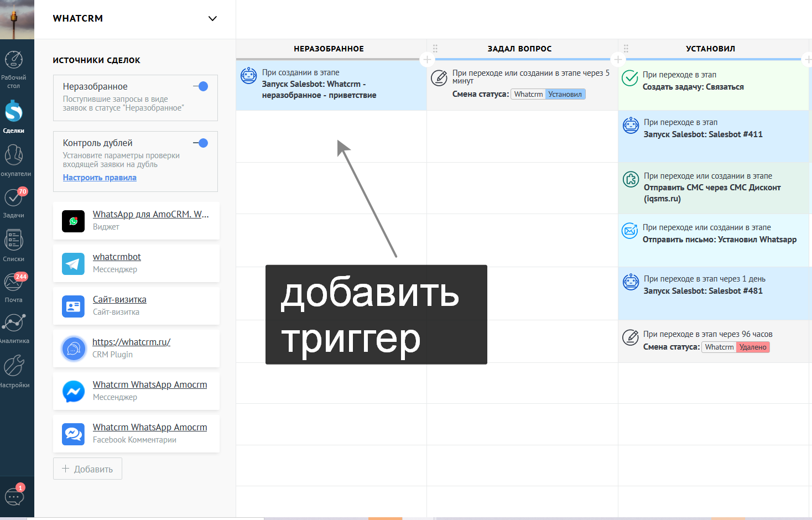Open the Запуск Salesbot: Salesbot #411 trigger
This screenshot has height=520, width=812.
pyautogui.click(x=714, y=136)
